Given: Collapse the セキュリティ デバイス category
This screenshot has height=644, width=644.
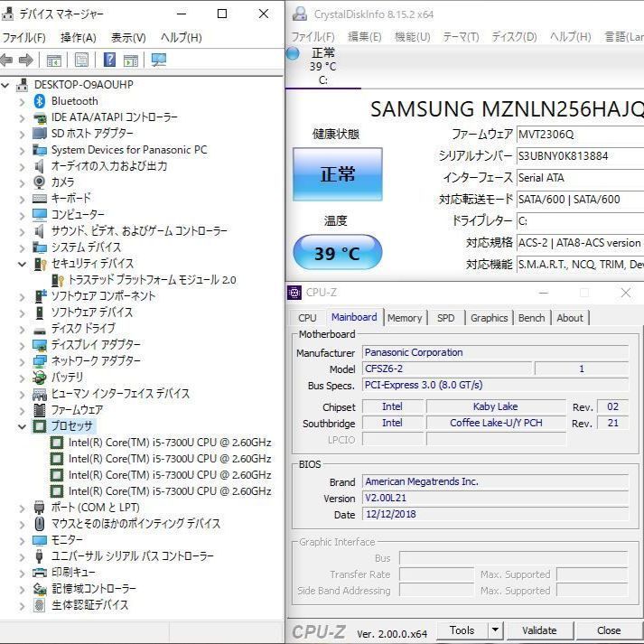Looking at the screenshot, I should coord(23,264).
